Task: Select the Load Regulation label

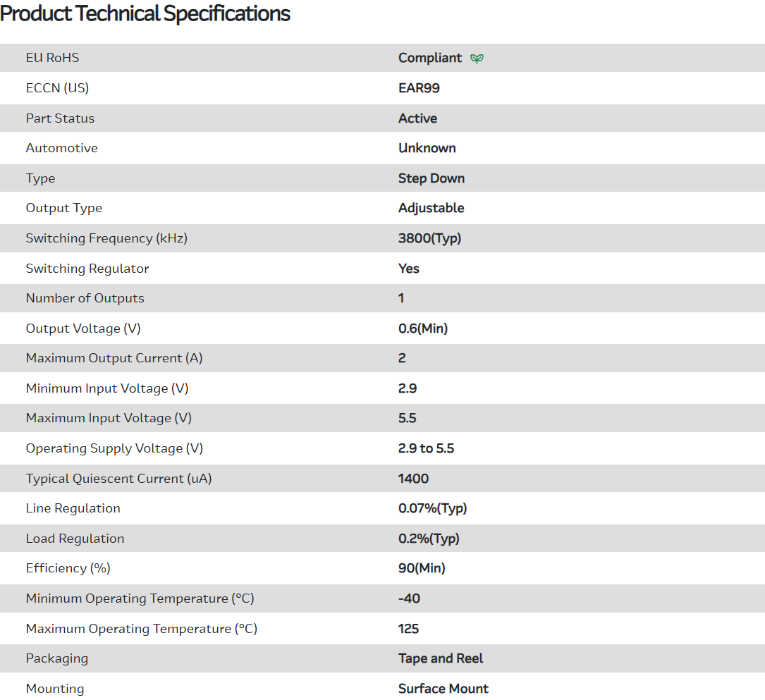Action: click(x=75, y=539)
